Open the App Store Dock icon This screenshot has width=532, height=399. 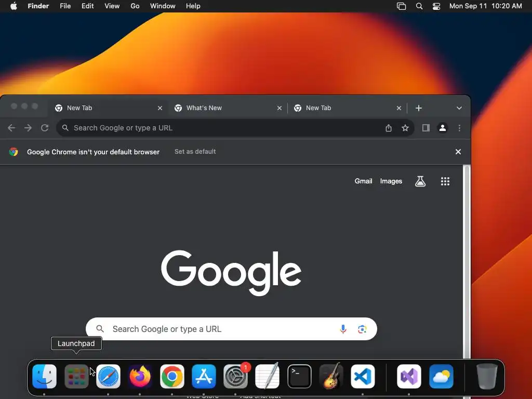click(204, 376)
